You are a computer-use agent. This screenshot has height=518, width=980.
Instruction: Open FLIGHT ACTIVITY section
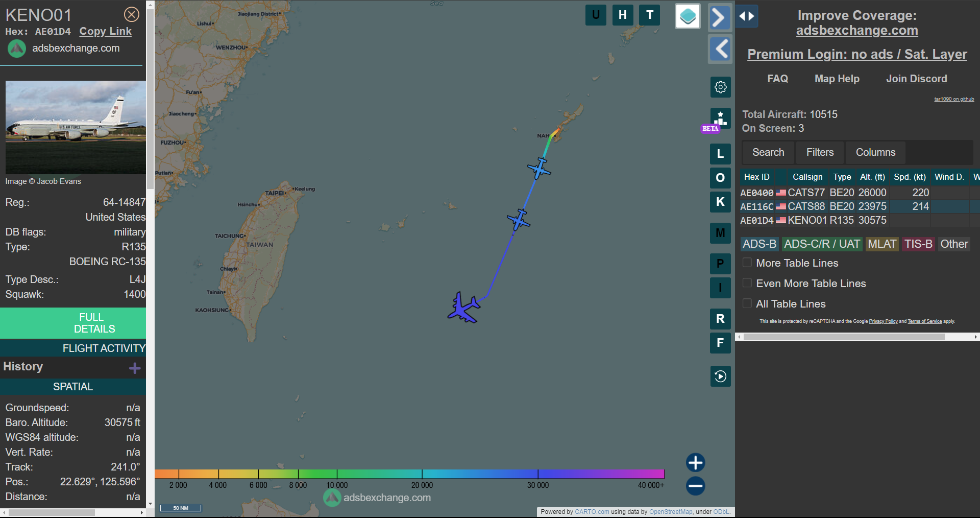[x=73, y=348]
